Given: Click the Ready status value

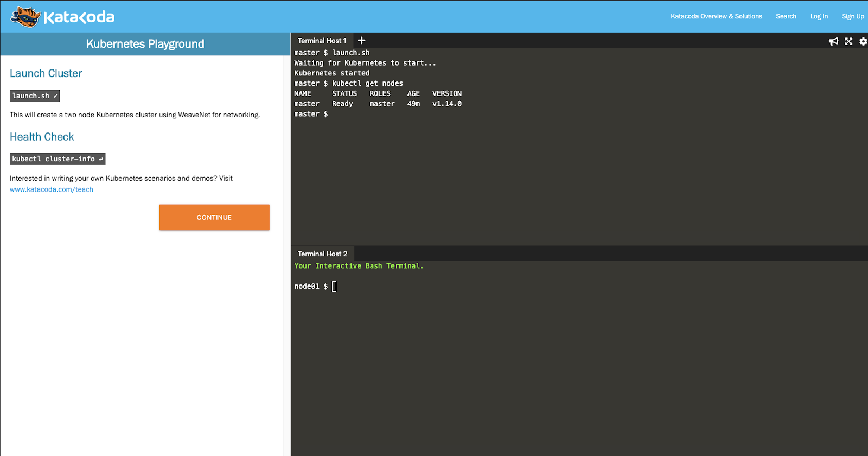Looking at the screenshot, I should [342, 104].
